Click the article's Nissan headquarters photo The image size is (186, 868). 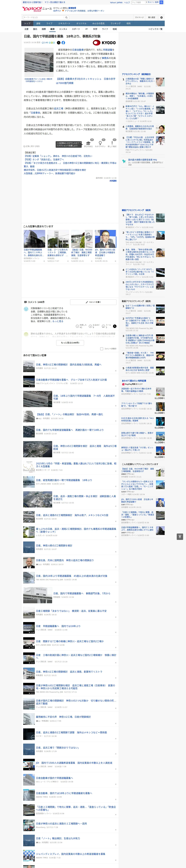pyautogui.click(x=39, y=62)
